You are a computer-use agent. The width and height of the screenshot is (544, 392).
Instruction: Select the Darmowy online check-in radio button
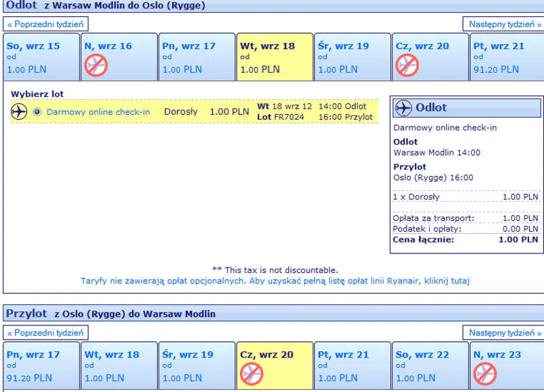pyautogui.click(x=37, y=112)
